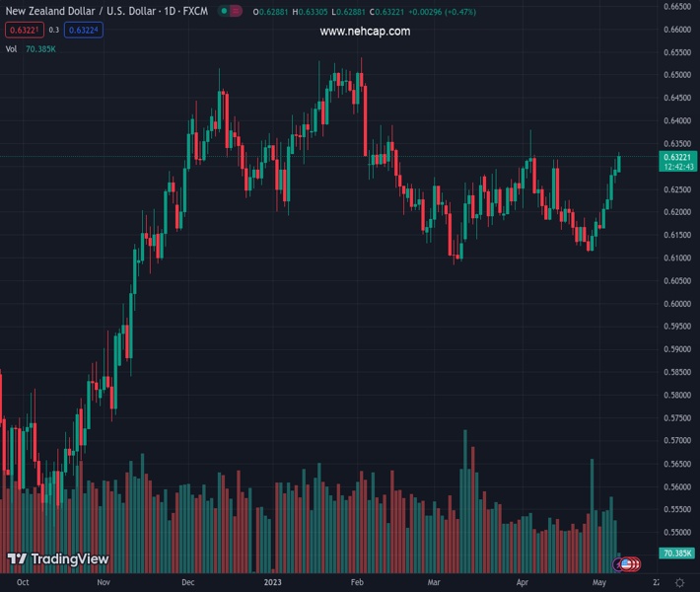Image resolution: width=700 pixels, height=592 pixels.
Task: Click the Feb marker on time axis
Action: (358, 583)
